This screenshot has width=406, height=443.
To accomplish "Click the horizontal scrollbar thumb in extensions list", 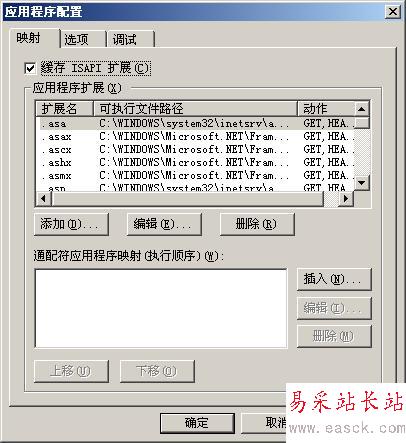I will 187,199.
